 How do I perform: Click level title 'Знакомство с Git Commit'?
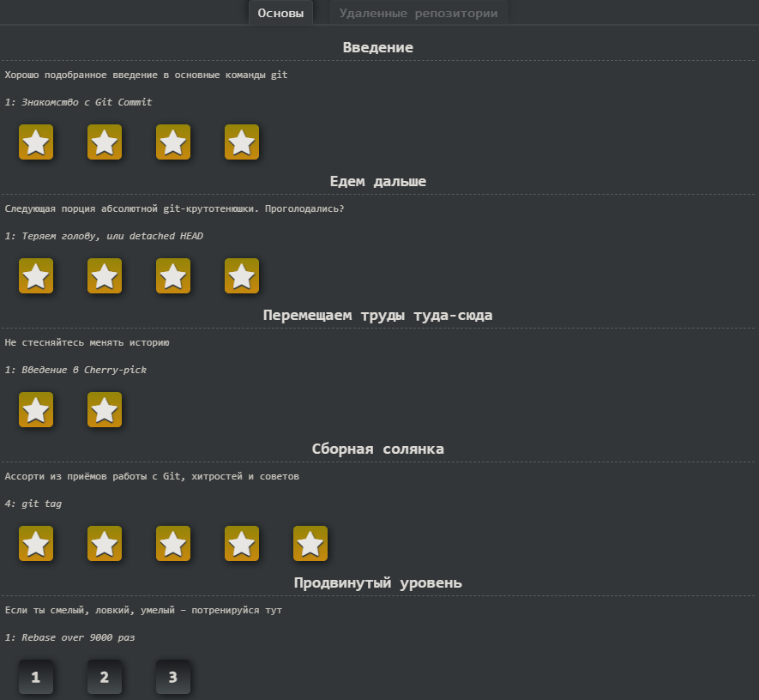86,102
